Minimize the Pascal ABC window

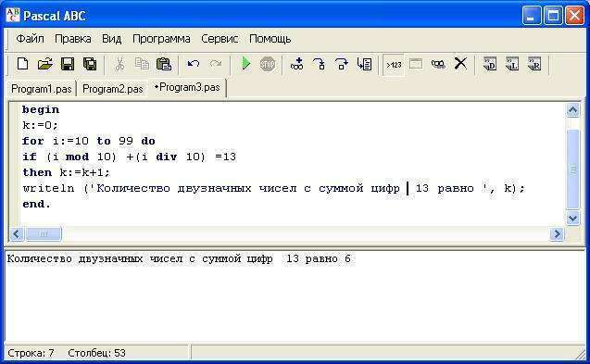pos(532,16)
